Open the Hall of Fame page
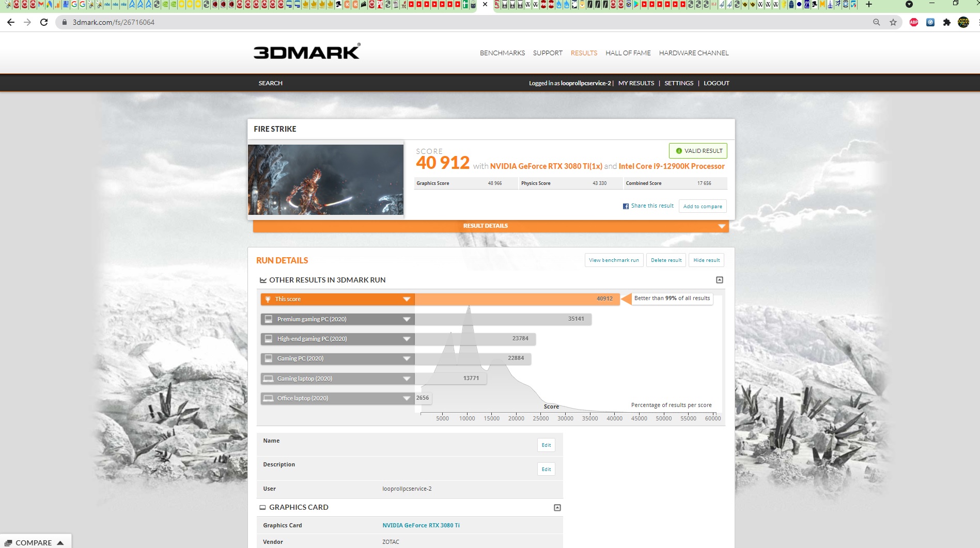This screenshot has width=980, height=548. point(628,53)
